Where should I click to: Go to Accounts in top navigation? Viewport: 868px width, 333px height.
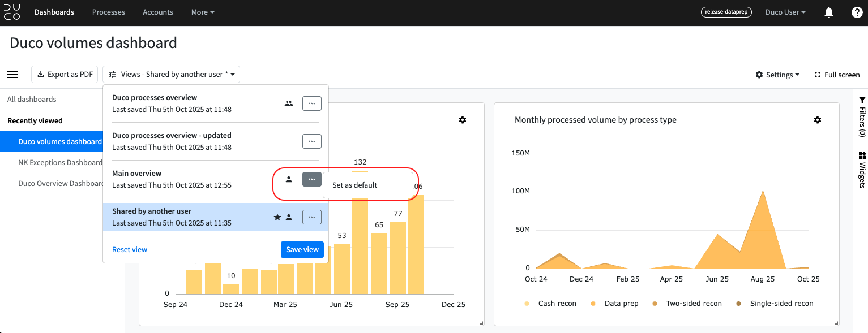[158, 12]
